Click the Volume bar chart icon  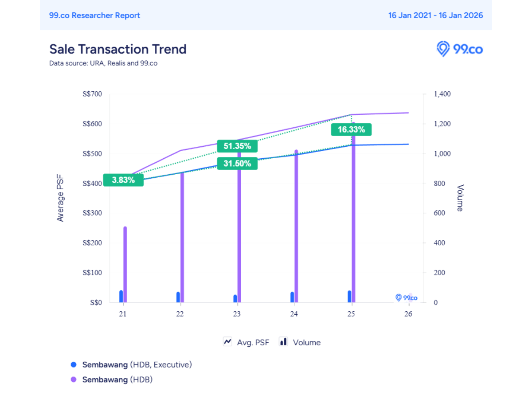pyautogui.click(x=282, y=342)
